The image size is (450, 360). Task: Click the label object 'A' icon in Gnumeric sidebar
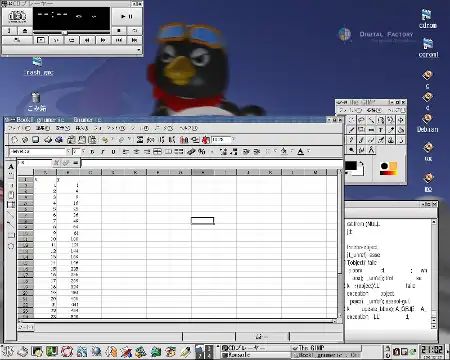(11, 166)
